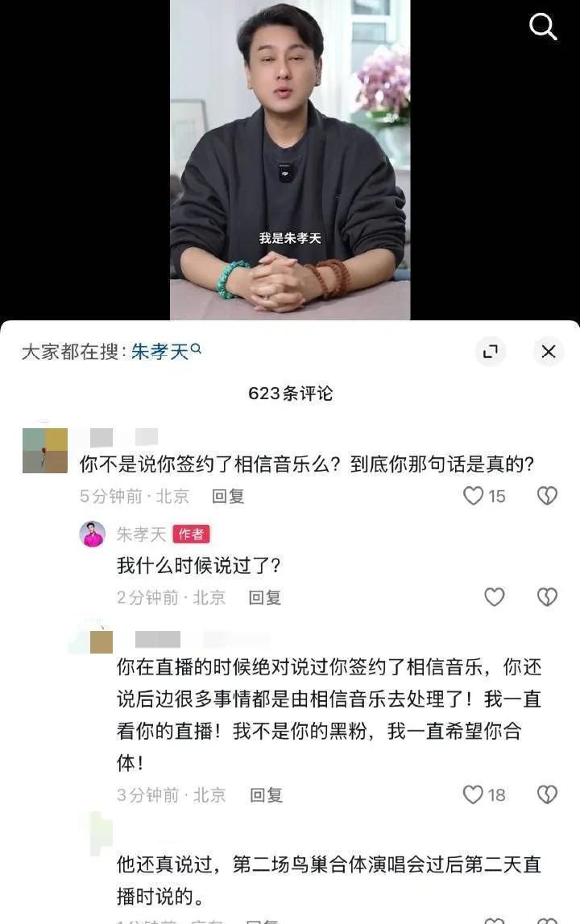The width and height of the screenshot is (580, 924).
Task: Open the first commenter's mosaic avatar
Action: click(45, 451)
